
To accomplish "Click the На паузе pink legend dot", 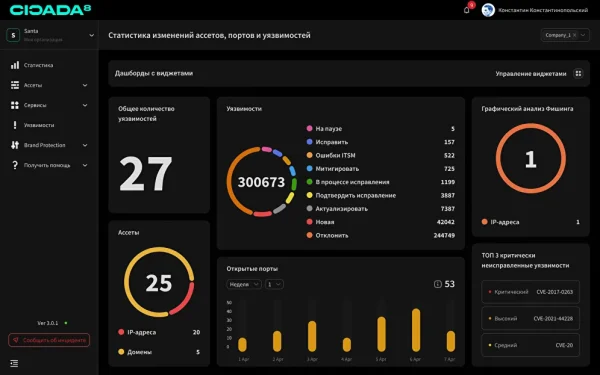I will pyautogui.click(x=310, y=129).
